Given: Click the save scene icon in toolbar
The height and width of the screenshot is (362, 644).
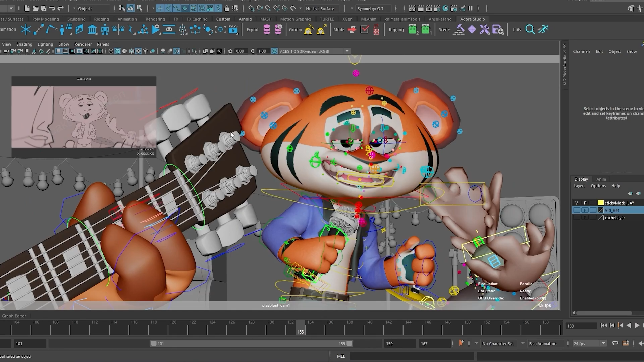Looking at the screenshot, I should pos(44,8).
